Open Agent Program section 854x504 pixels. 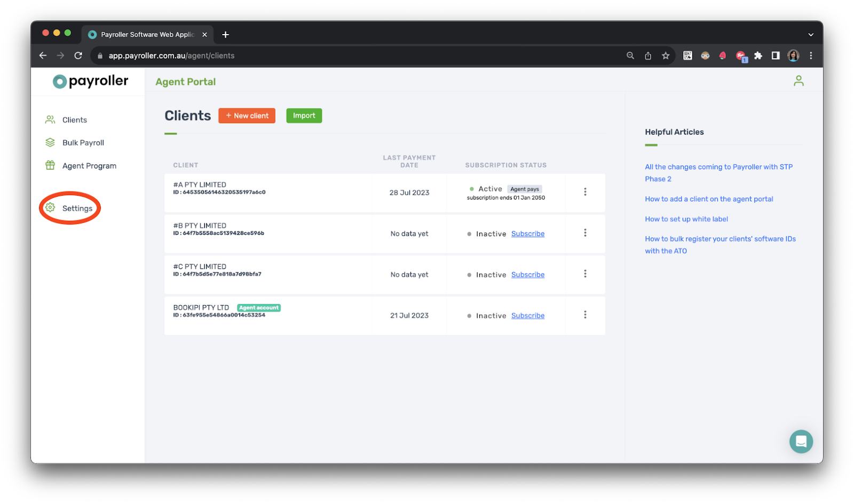click(89, 166)
